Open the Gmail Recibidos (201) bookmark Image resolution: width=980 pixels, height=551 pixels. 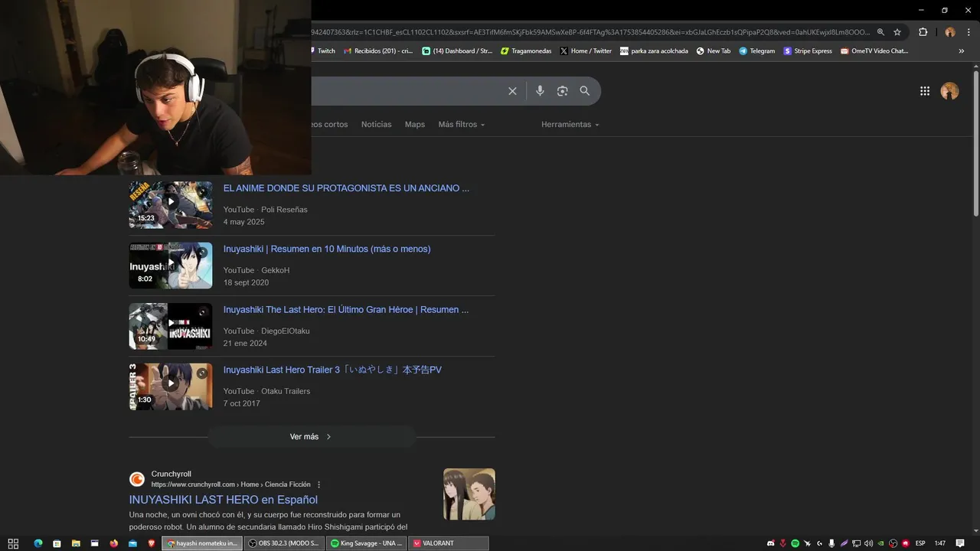coord(378,51)
